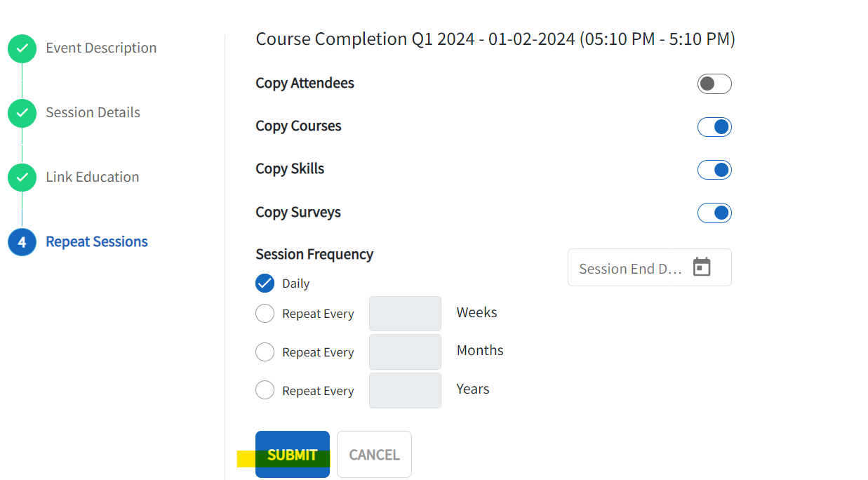This screenshot has height=480, width=868.
Task: Click the Cancel button
Action: coord(374,455)
